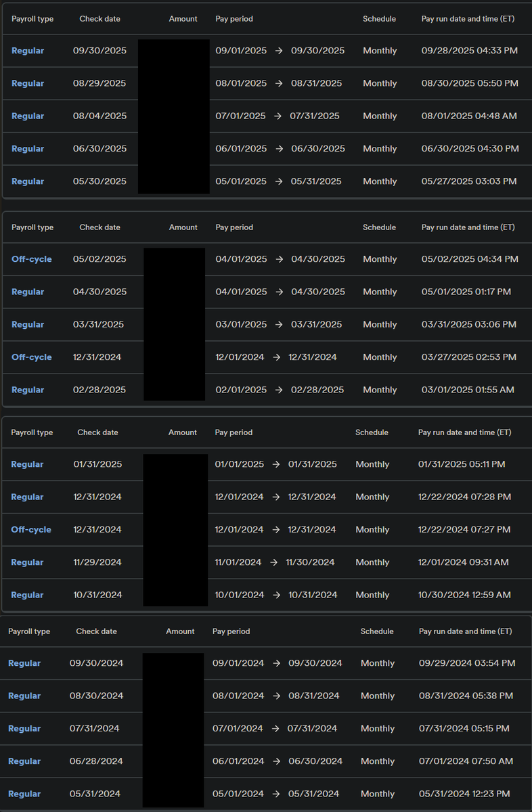Open Regular payroll with check date 06/28/2024

pyautogui.click(x=24, y=761)
